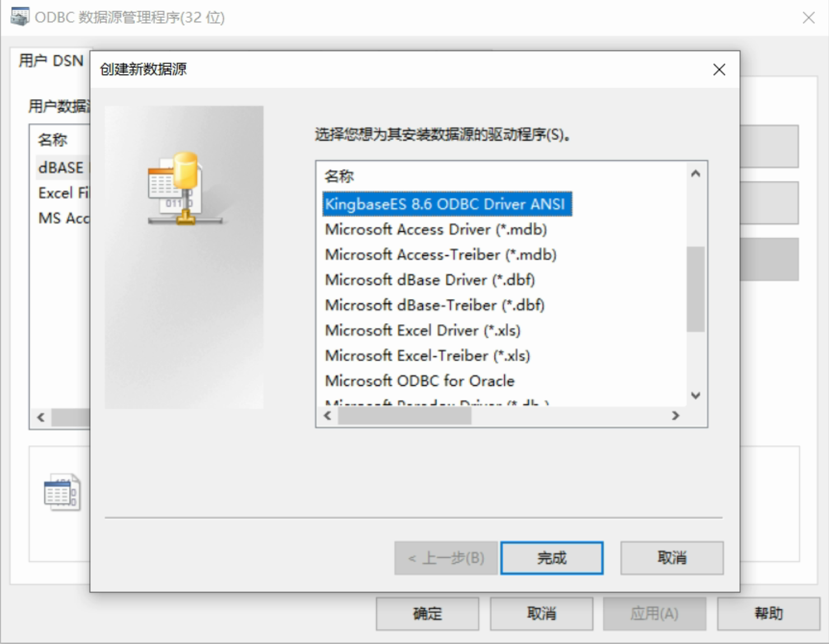Click the driver list scroll left arrow
This screenshot has width=829, height=644.
[x=328, y=416]
